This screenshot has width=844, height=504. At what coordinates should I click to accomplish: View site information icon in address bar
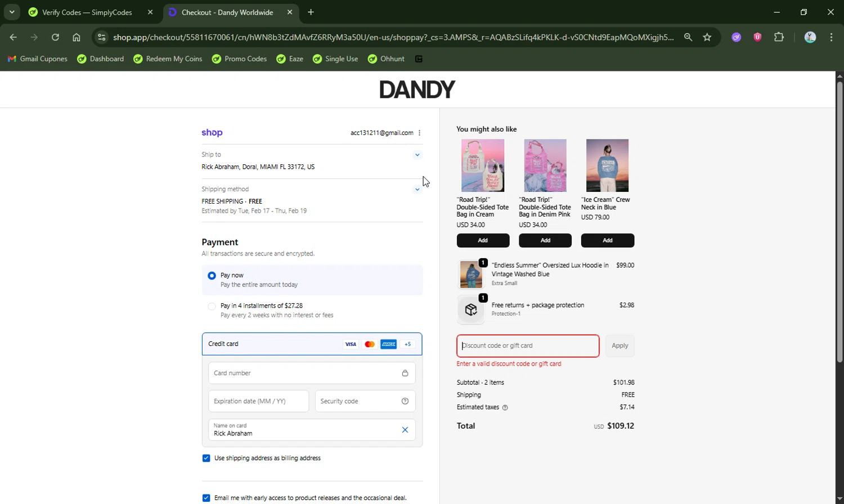101,37
